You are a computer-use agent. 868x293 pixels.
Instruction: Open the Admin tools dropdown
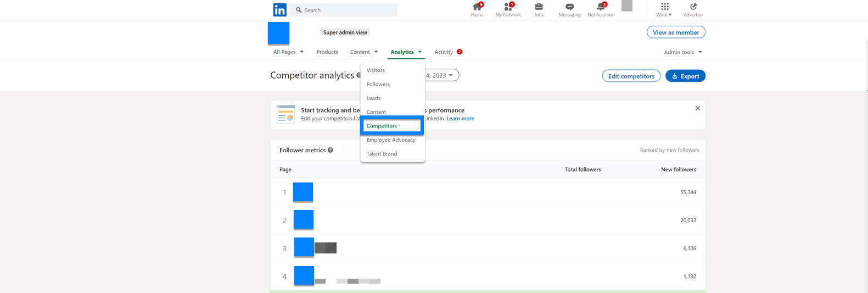coord(682,52)
